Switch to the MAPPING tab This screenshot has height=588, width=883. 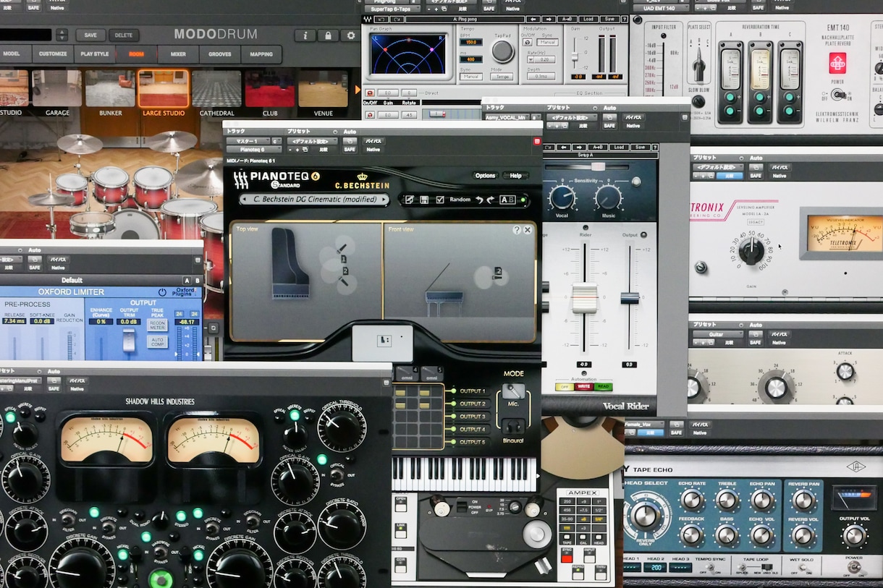coord(261,54)
